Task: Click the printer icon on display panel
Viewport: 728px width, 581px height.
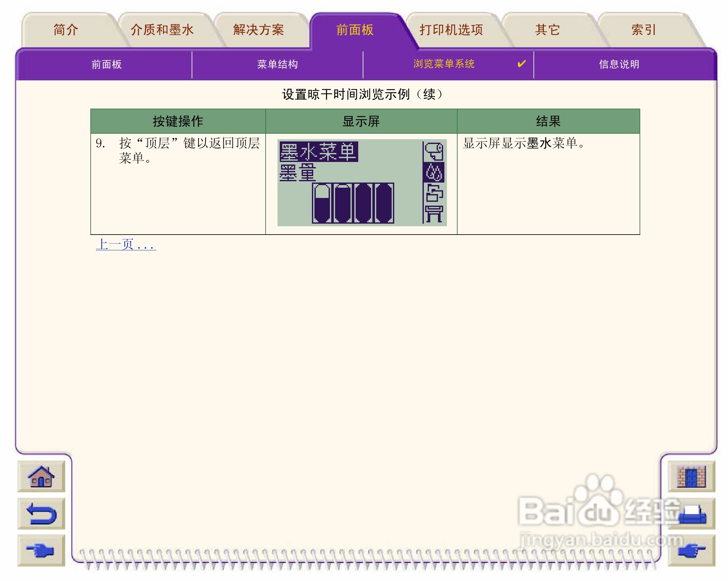Action: [434, 193]
